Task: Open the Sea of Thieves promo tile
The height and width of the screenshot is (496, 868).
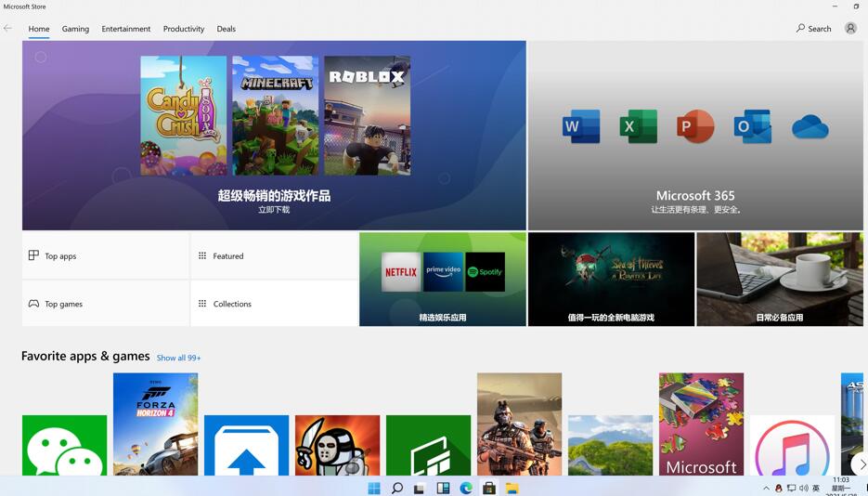Action: (611, 279)
